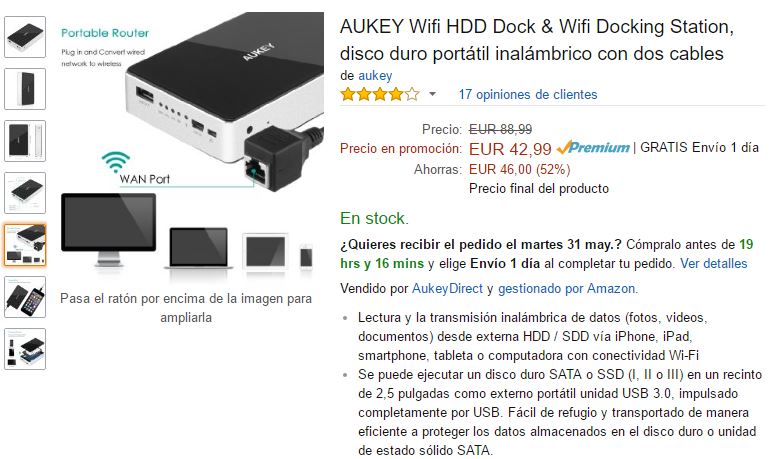Select the highlighted Portable Router thumbnail
This screenshot has height=459, width=784.
pyautogui.click(x=25, y=245)
